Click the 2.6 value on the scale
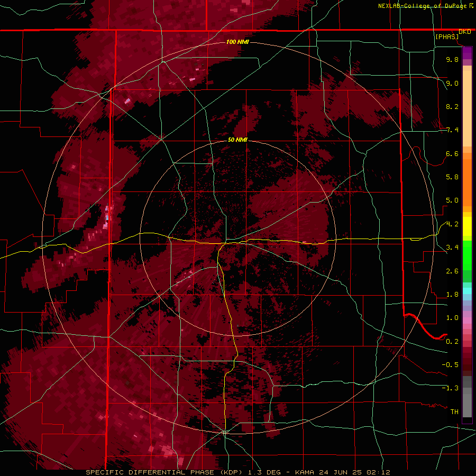The height and width of the screenshot is (476, 476). [452, 271]
